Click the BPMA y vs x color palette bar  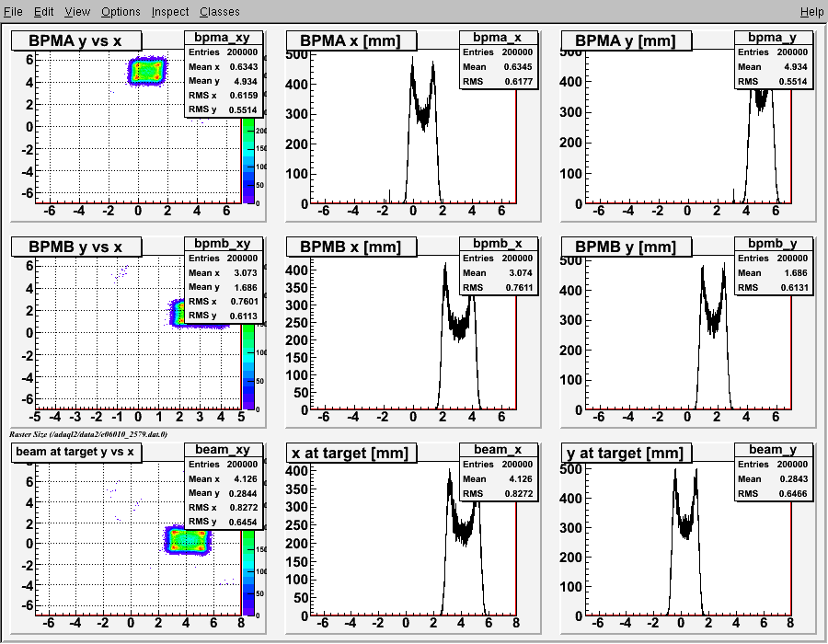pos(248,161)
